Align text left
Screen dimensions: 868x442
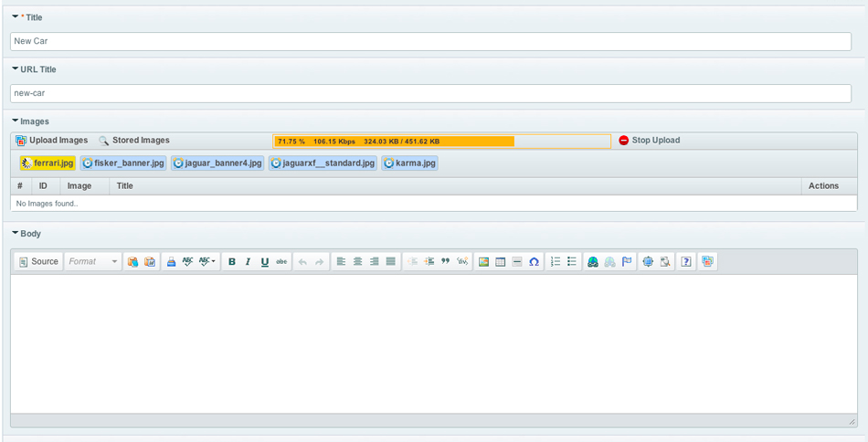point(341,262)
